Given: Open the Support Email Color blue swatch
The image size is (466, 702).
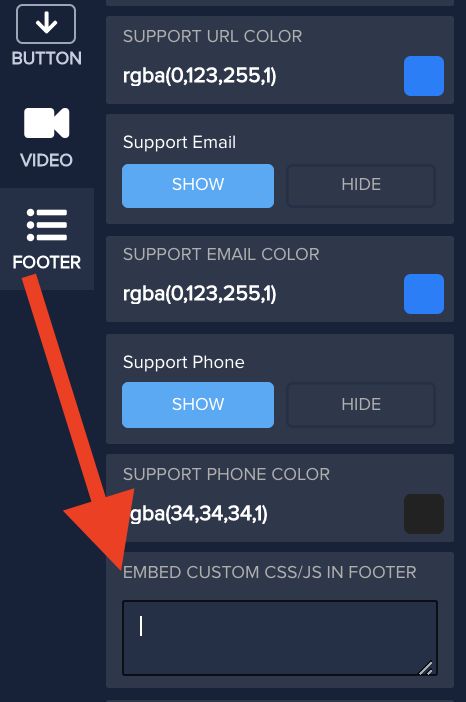Looking at the screenshot, I should click(424, 294).
